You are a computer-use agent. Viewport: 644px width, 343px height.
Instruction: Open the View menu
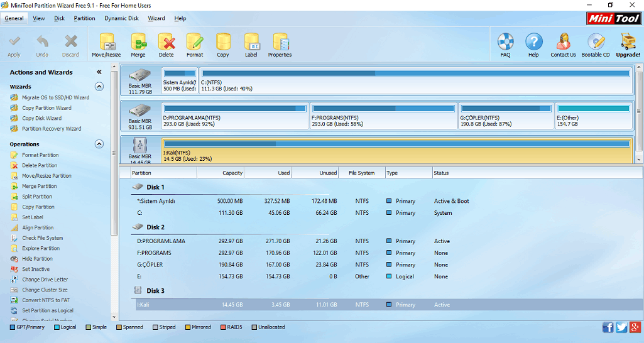[x=38, y=18]
